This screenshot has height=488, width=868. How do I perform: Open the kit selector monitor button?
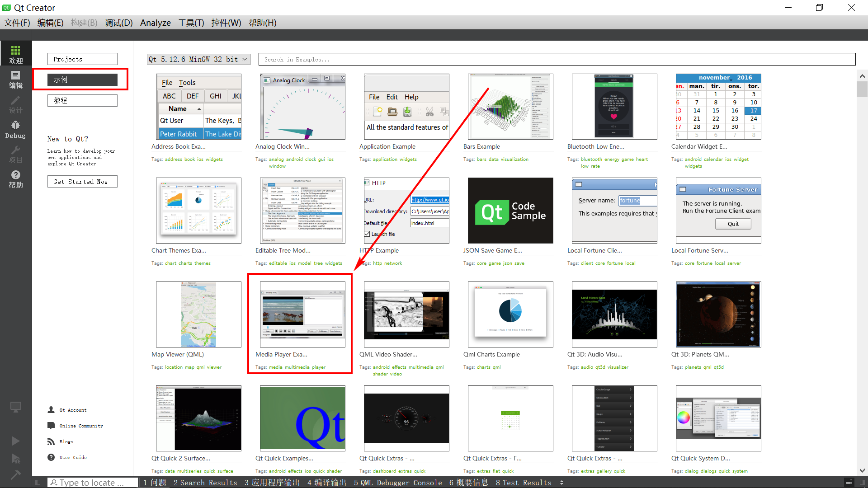tap(16, 407)
